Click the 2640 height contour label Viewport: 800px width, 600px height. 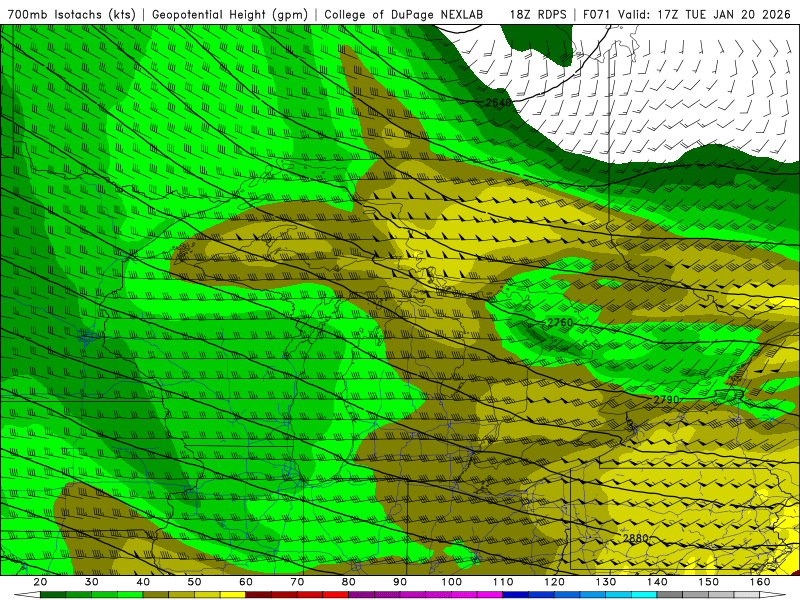(x=498, y=103)
